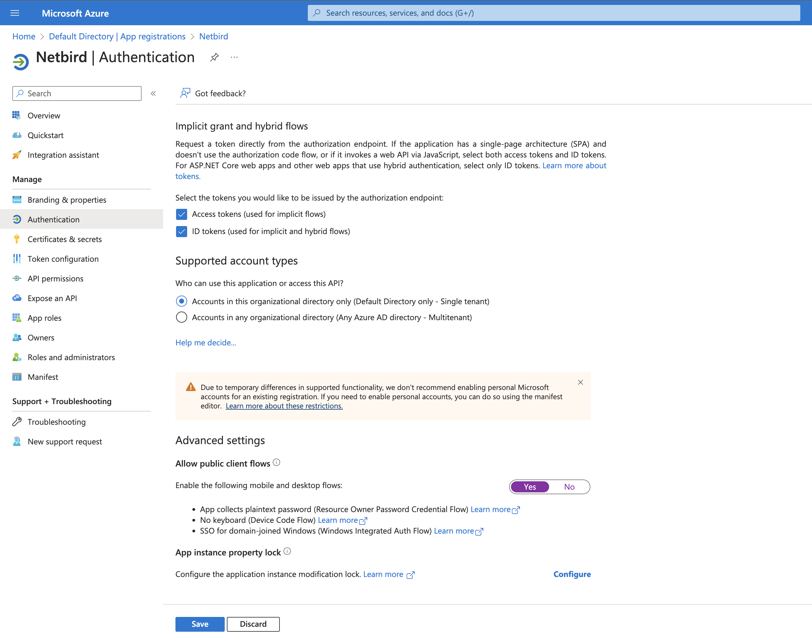Switch public client flows toggle to No

coord(569,487)
